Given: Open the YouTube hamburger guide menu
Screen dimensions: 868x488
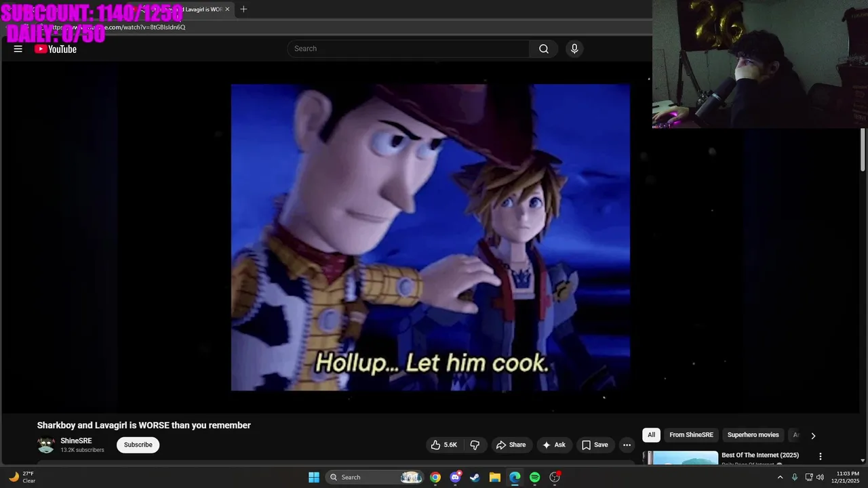Looking at the screenshot, I should click(x=18, y=49).
